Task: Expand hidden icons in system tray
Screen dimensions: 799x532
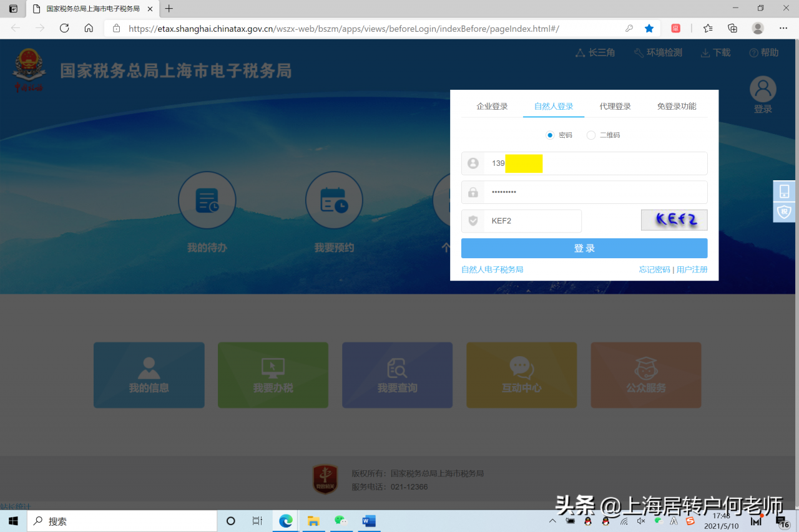Action: coord(552,520)
